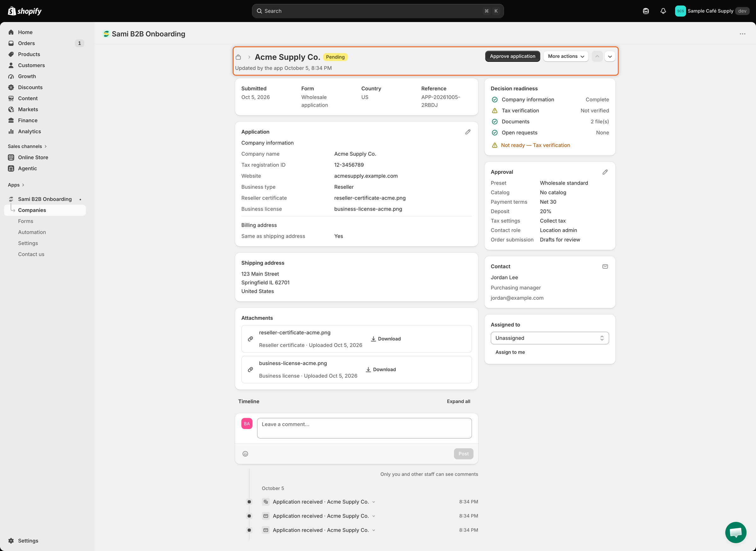Download reseller-certificate-acme.png
The height and width of the screenshot is (551, 756).
coord(386,339)
